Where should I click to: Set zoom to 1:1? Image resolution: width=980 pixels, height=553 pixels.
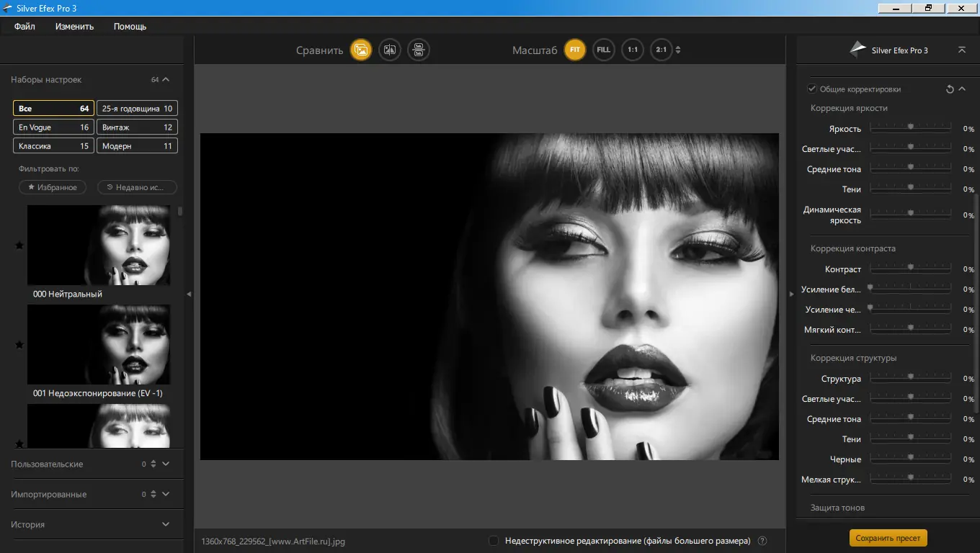click(633, 50)
